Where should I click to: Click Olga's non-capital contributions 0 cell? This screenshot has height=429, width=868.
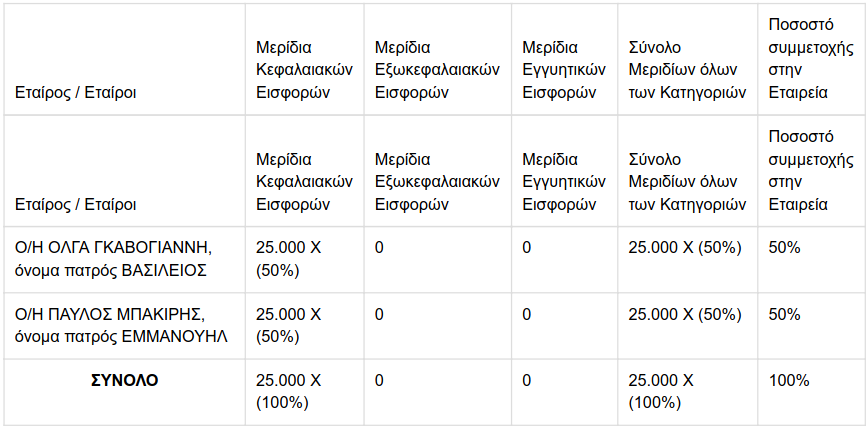click(438, 260)
